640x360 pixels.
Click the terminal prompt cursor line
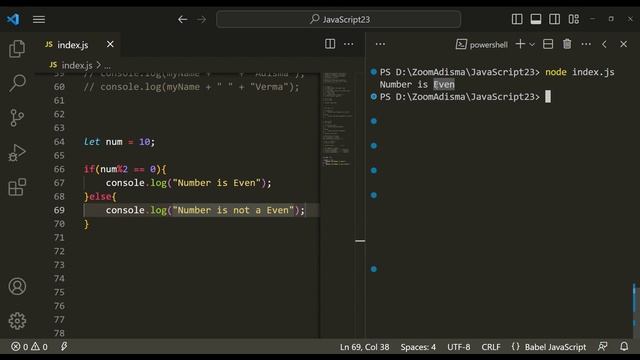(465, 97)
